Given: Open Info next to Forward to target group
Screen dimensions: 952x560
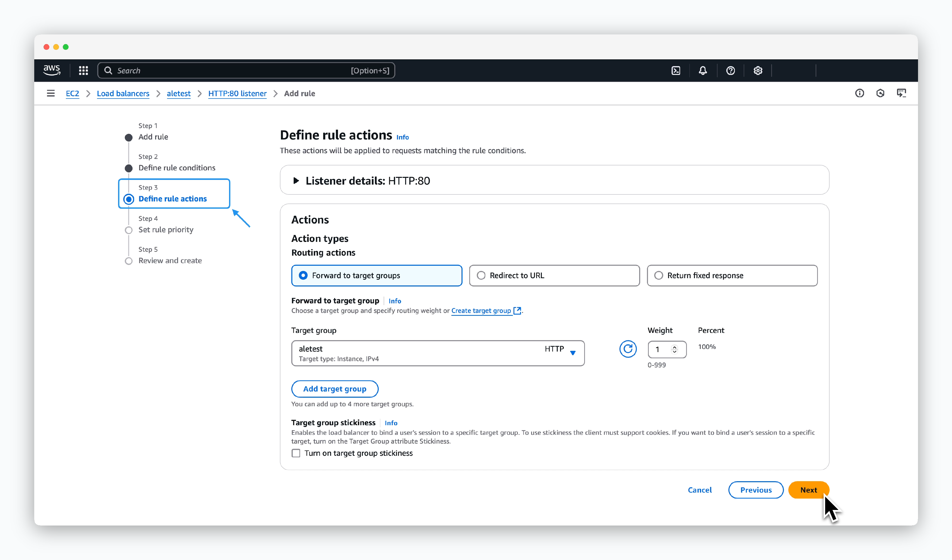Looking at the screenshot, I should pyautogui.click(x=395, y=301).
